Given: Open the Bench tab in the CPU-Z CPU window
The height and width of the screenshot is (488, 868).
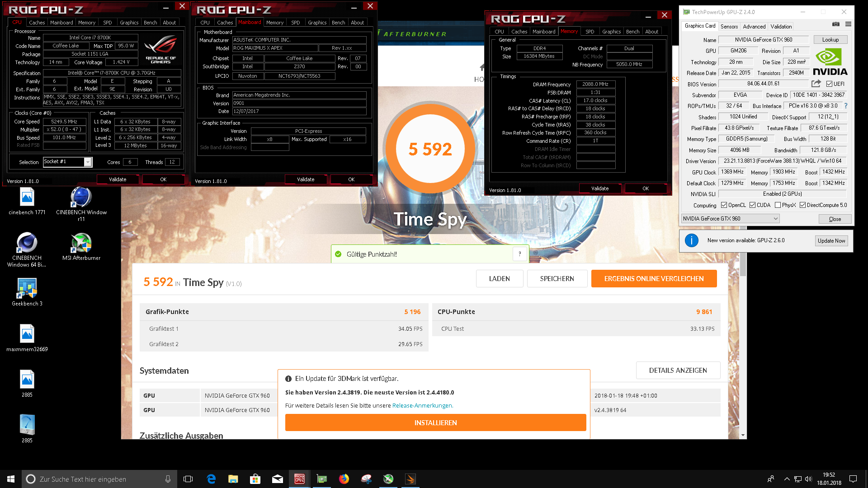Looking at the screenshot, I should point(150,23).
